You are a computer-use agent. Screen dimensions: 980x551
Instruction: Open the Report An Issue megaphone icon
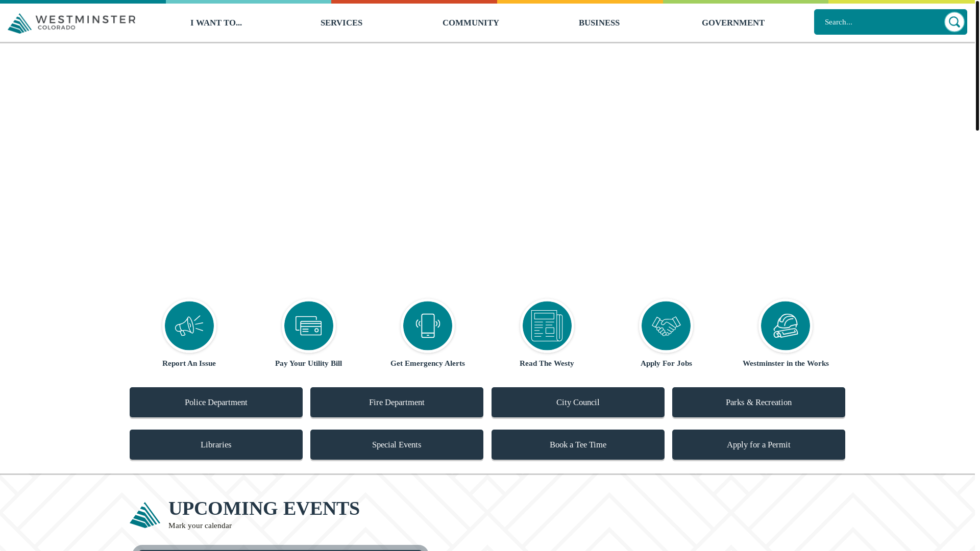coord(189,325)
